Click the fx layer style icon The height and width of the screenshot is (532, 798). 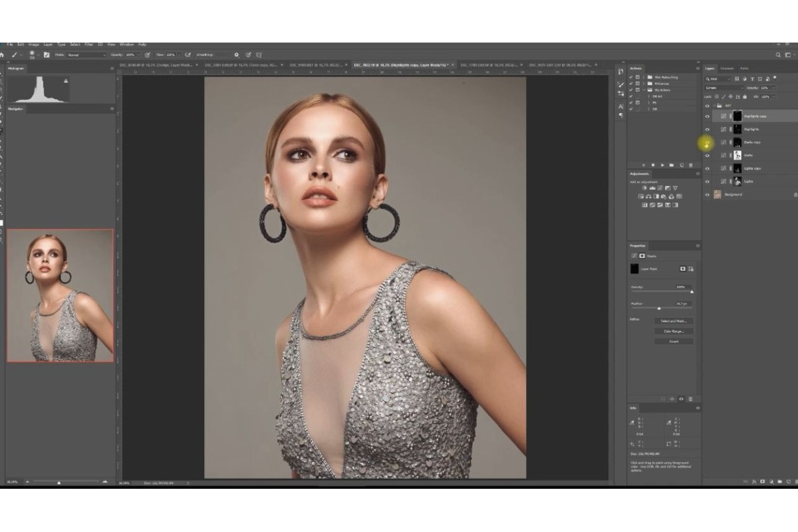(753, 481)
